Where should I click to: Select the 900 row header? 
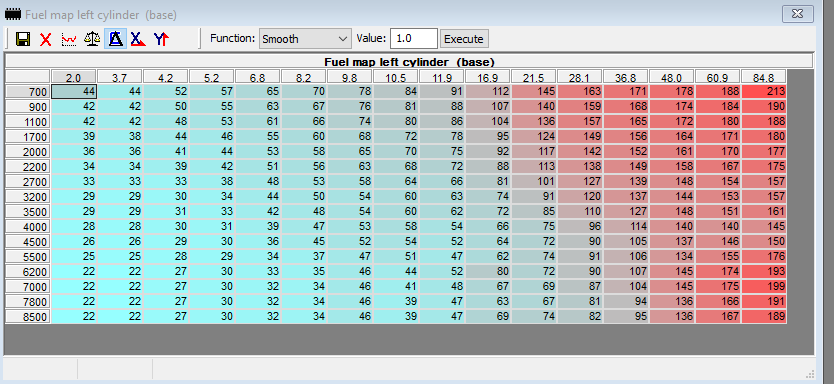[28, 107]
